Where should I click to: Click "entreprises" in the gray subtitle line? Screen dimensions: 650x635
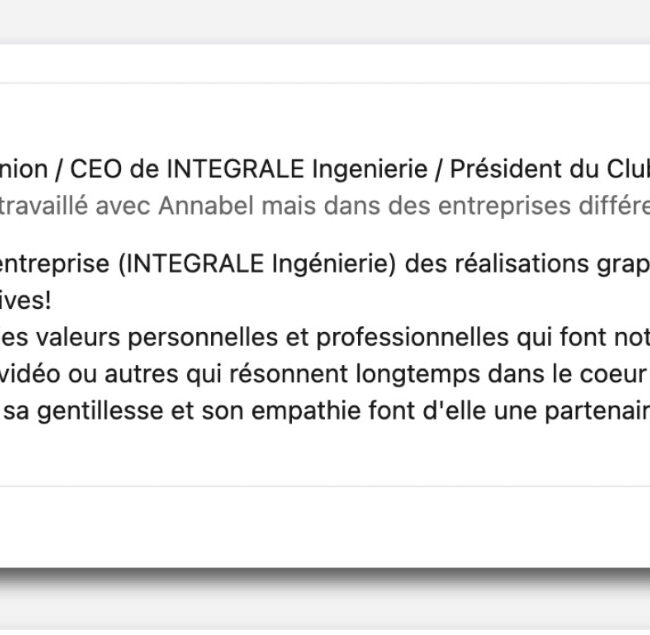[x=504, y=206]
